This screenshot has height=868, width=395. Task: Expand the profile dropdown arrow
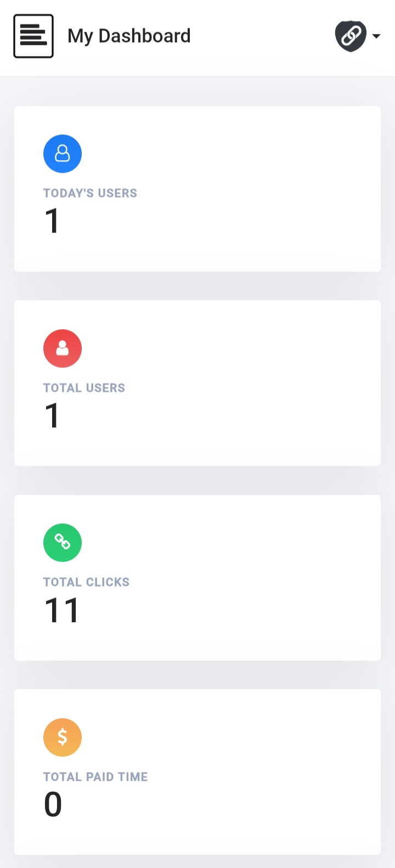tap(376, 36)
